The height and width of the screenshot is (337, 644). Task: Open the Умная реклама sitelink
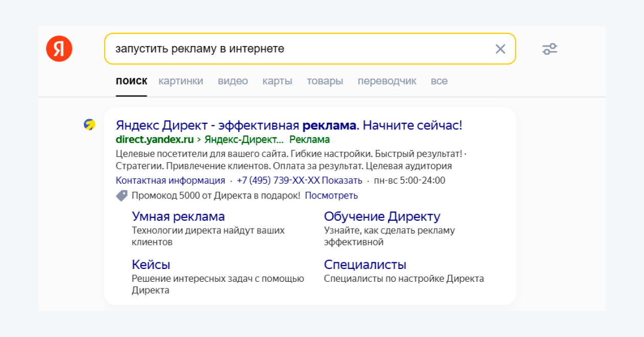178,216
